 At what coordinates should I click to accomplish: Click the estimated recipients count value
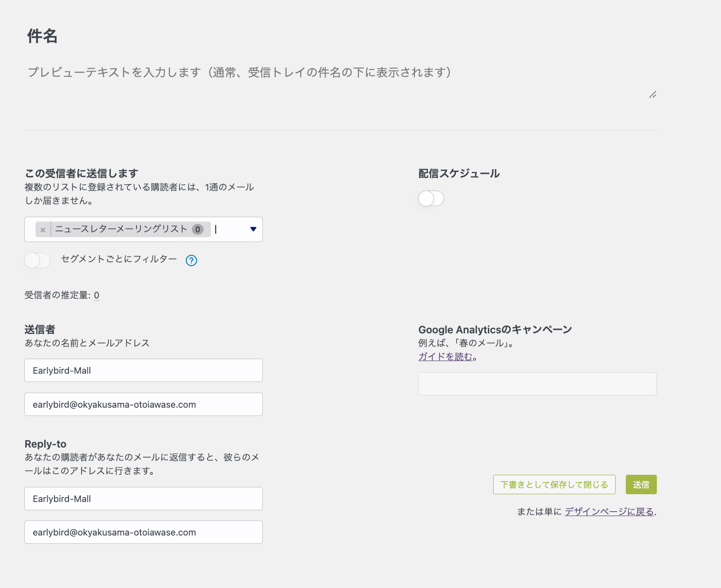(97, 295)
